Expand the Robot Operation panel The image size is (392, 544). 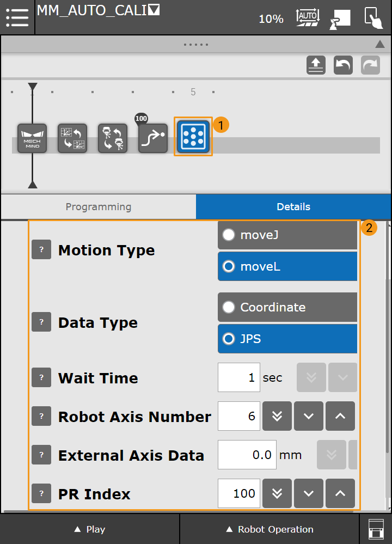(269, 529)
